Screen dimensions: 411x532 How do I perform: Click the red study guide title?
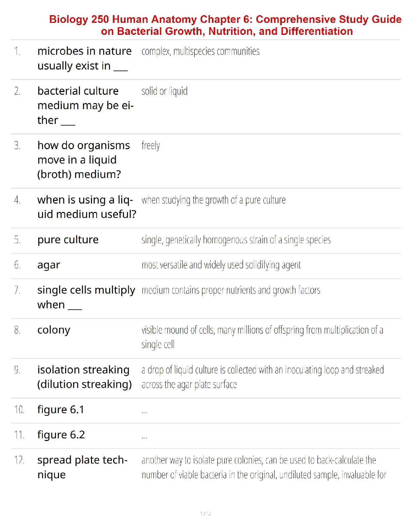[x=225, y=25]
